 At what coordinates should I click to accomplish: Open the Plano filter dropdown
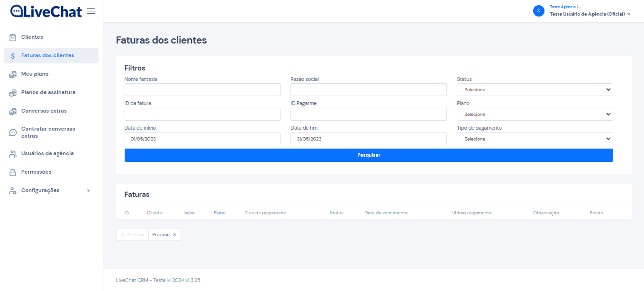(x=535, y=115)
